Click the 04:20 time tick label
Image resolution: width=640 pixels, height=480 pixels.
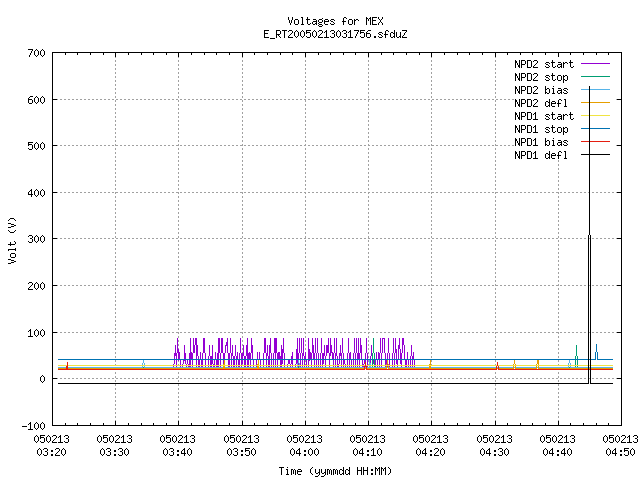(x=431, y=453)
